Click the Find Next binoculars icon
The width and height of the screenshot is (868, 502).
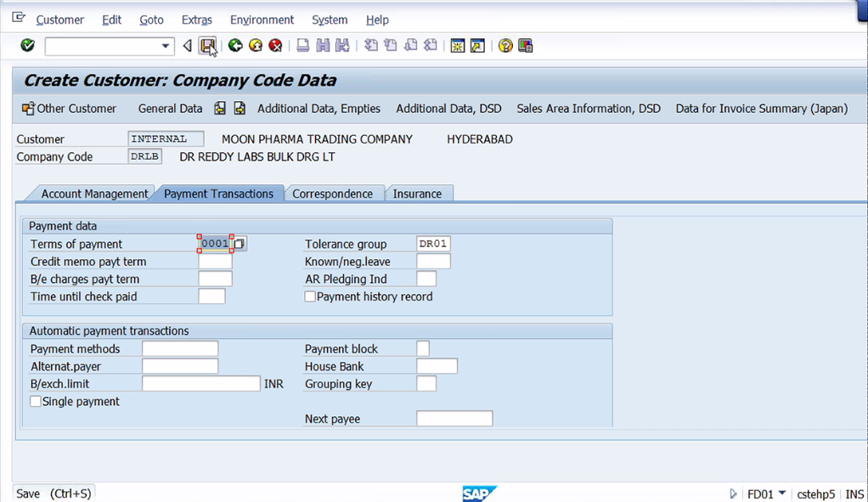342,45
